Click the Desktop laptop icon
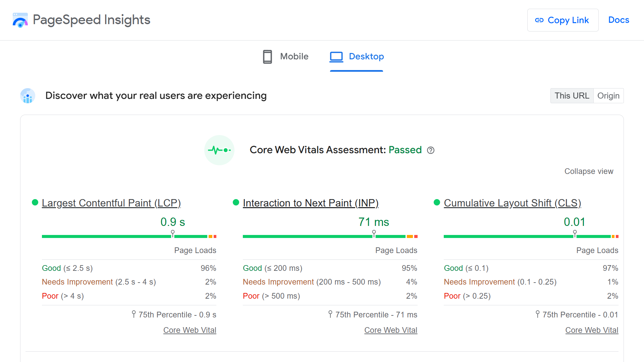Image resolution: width=644 pixels, height=362 pixels. 336,57
